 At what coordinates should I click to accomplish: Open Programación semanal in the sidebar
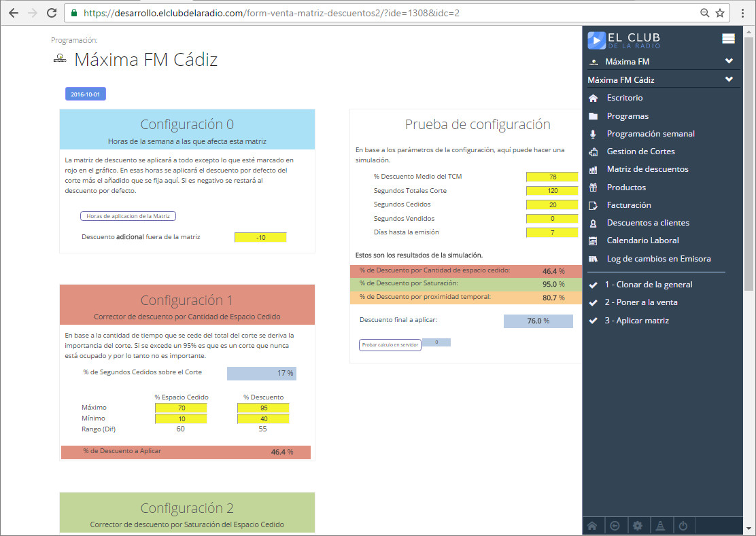[651, 134]
